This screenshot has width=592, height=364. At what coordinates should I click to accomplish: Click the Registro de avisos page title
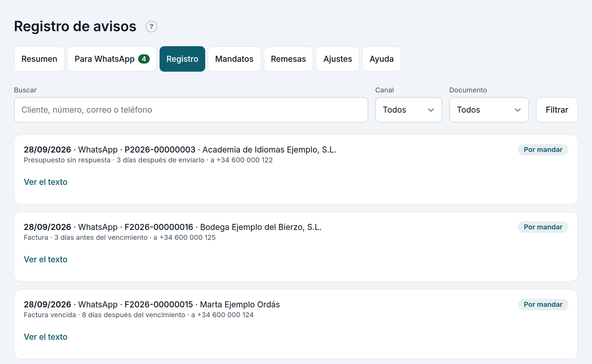75,27
